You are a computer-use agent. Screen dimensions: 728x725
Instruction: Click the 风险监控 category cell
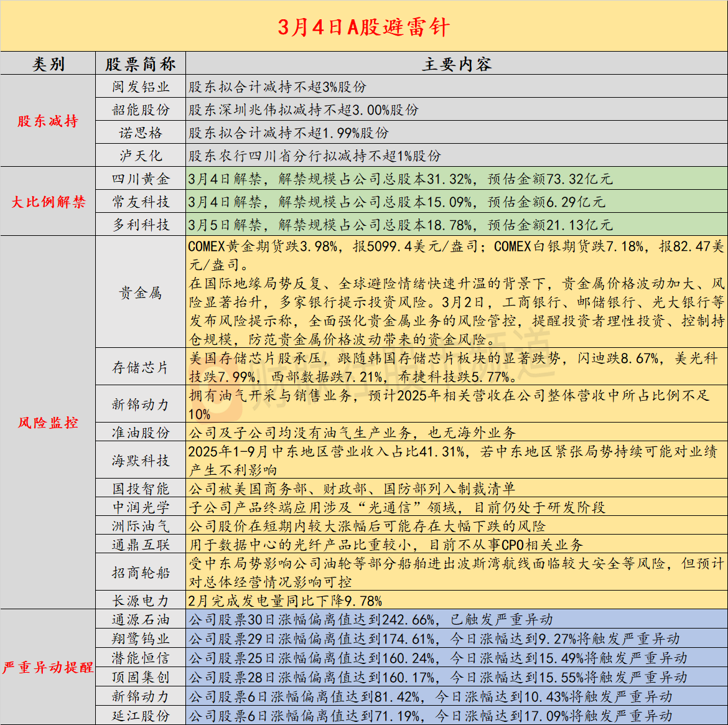click(x=48, y=423)
